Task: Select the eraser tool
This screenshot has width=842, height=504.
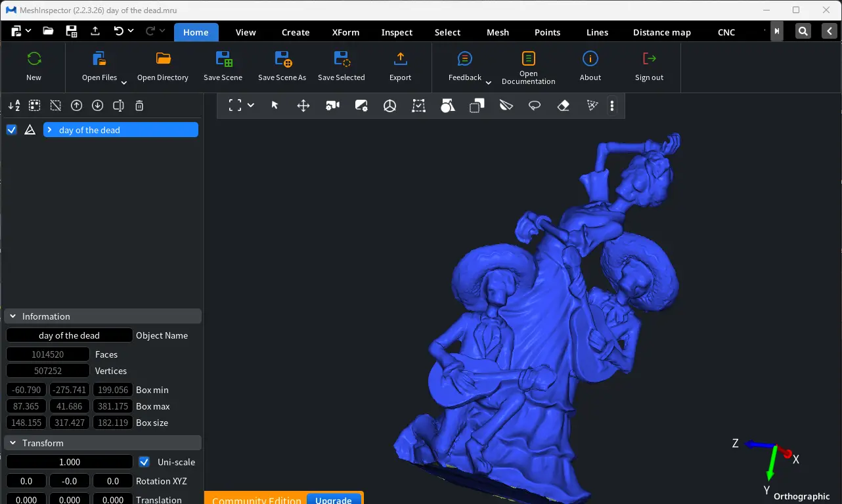Action: click(x=564, y=106)
